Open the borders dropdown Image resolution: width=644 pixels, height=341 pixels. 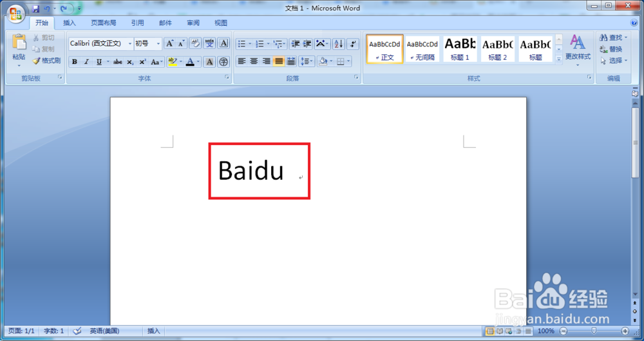tap(348, 62)
